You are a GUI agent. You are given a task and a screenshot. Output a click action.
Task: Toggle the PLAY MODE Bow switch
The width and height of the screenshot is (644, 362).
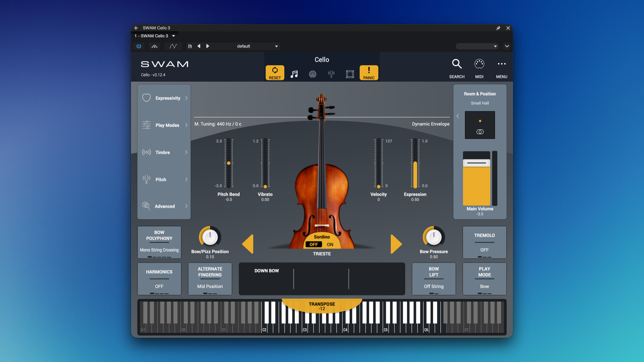pos(484,279)
